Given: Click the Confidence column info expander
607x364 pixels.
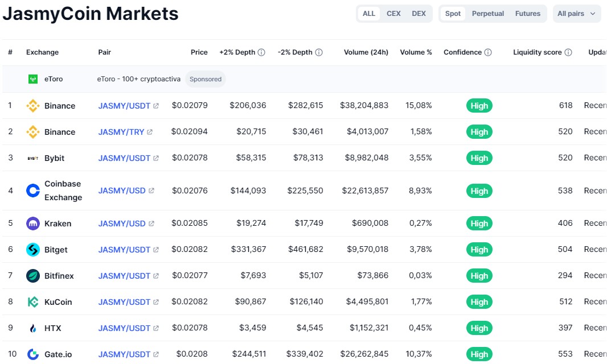Looking at the screenshot, I should click(490, 52).
